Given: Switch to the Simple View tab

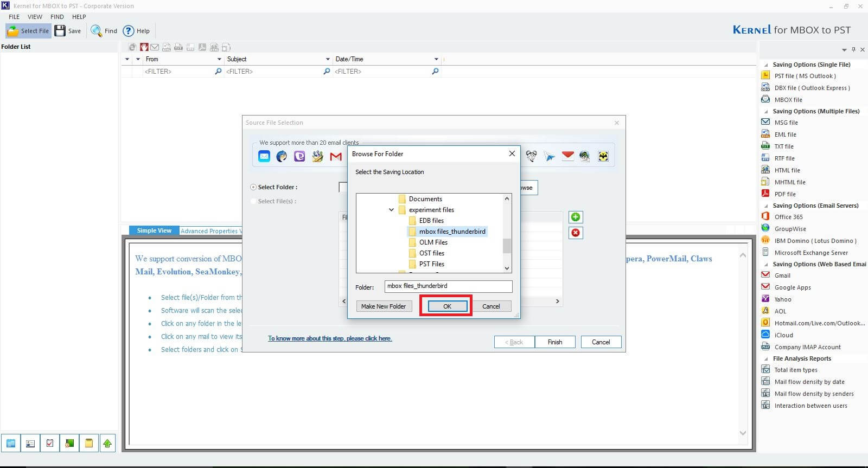Looking at the screenshot, I should 154,230.
